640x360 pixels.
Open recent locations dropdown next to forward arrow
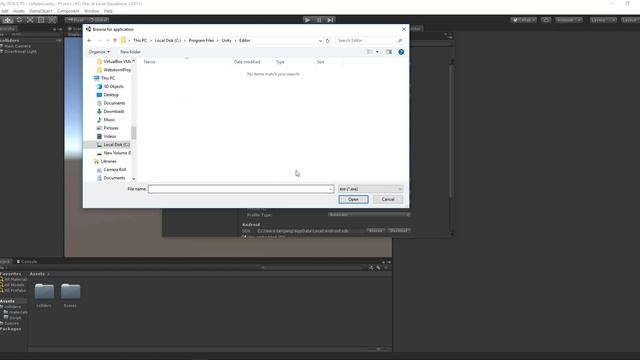108,40
